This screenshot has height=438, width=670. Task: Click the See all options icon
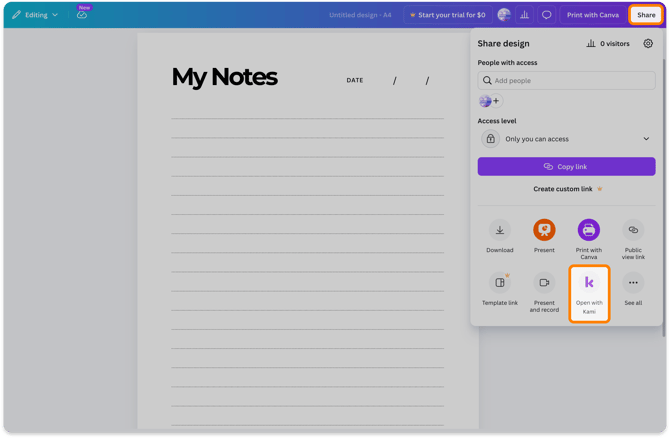tap(633, 283)
